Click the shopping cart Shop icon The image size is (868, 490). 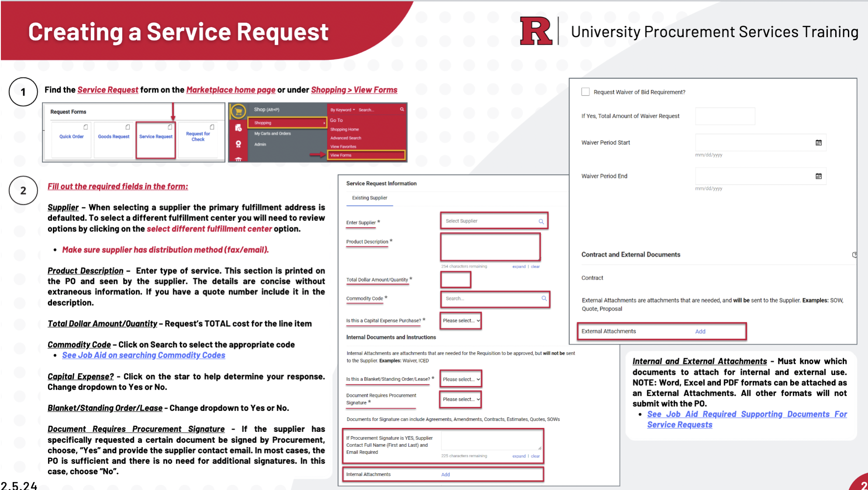coord(238,112)
